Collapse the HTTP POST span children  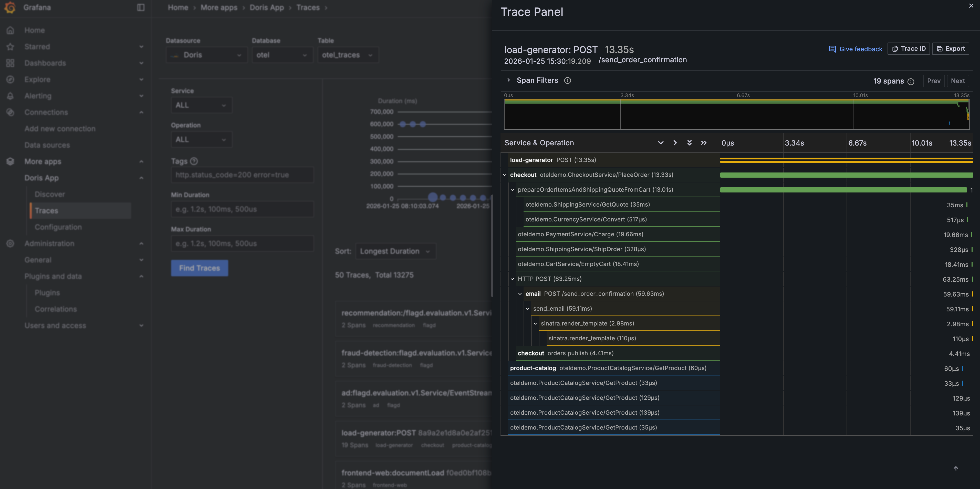pyautogui.click(x=513, y=279)
